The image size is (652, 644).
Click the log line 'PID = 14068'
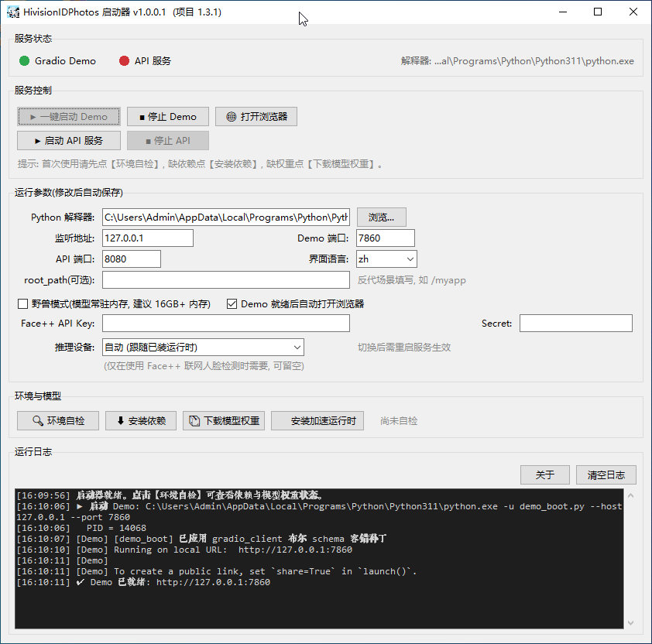click(x=81, y=528)
